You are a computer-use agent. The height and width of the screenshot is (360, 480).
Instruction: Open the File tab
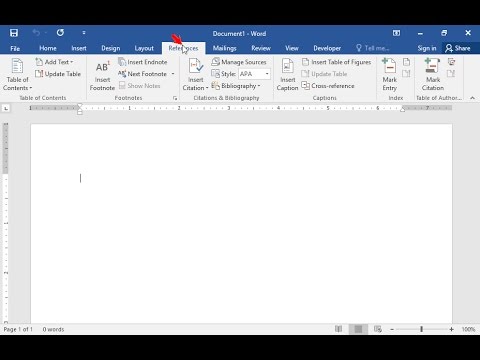[15, 48]
